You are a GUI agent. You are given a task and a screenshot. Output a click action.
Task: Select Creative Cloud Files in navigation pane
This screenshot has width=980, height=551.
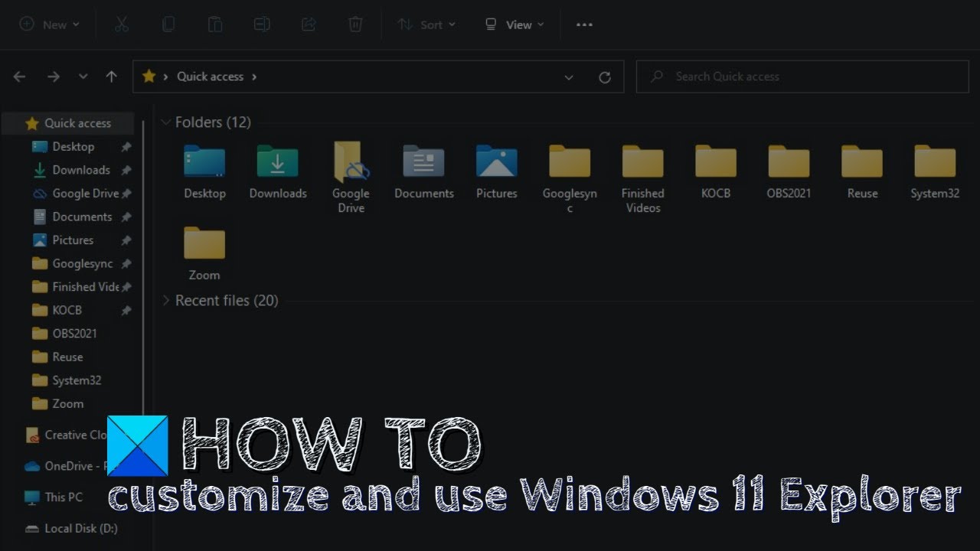[66, 435]
